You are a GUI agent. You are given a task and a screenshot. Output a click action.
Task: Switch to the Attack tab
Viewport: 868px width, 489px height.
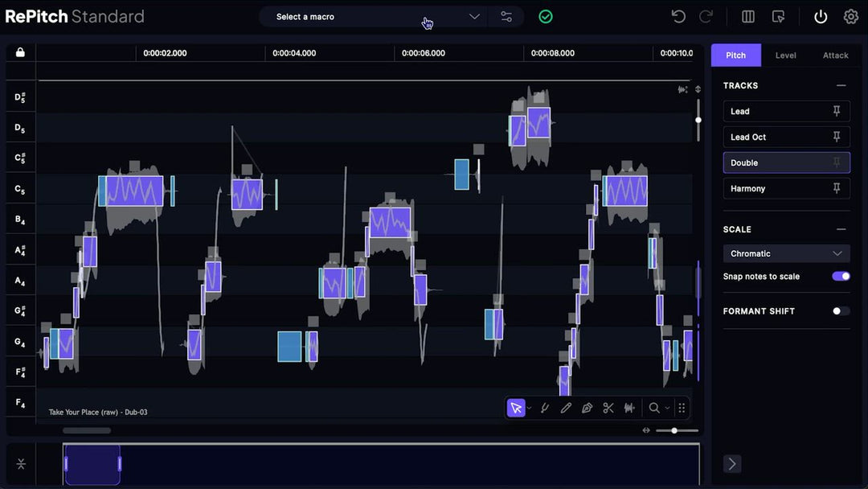pyautogui.click(x=835, y=55)
